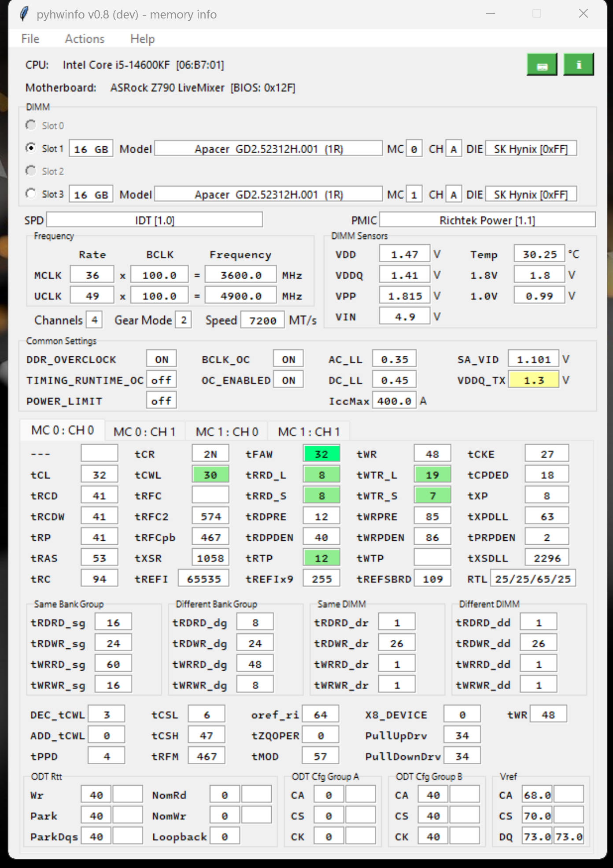The width and height of the screenshot is (613, 868).
Task: Click the MCLK frequency value 3600.0
Action: click(241, 275)
